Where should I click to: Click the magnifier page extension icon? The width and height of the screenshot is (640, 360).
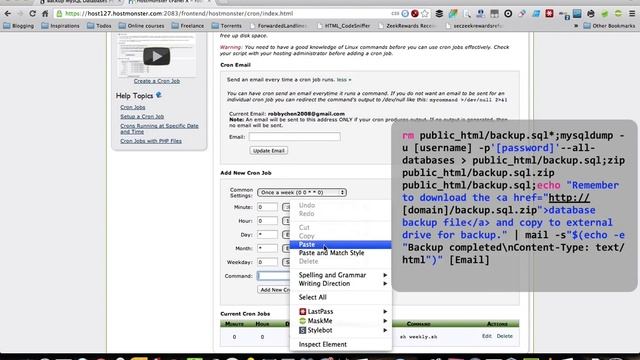pyautogui.click(x=467, y=13)
